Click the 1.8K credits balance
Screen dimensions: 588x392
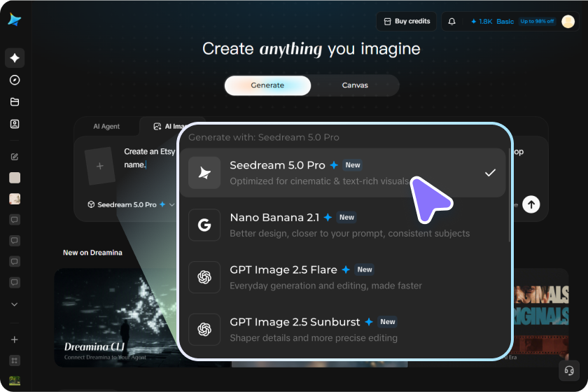point(482,22)
